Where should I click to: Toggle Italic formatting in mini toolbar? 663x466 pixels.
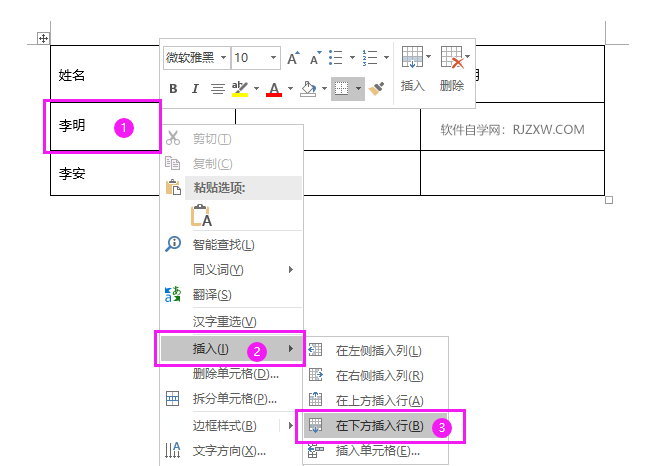195,89
